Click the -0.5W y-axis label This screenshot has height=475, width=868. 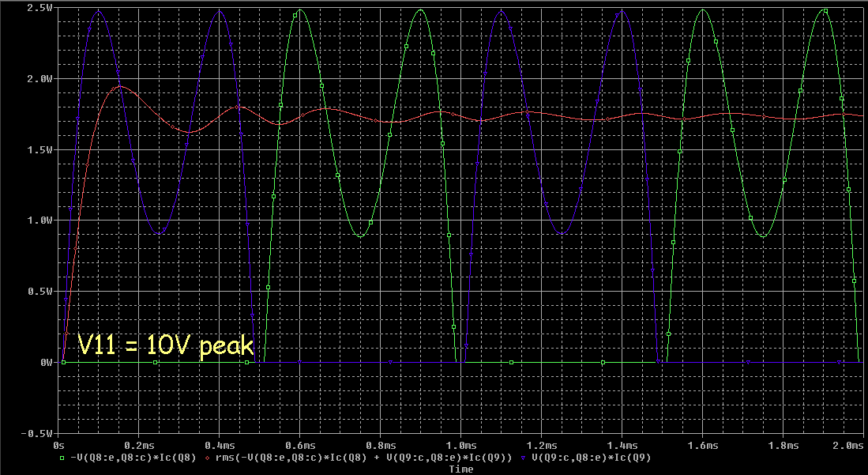tap(37, 433)
